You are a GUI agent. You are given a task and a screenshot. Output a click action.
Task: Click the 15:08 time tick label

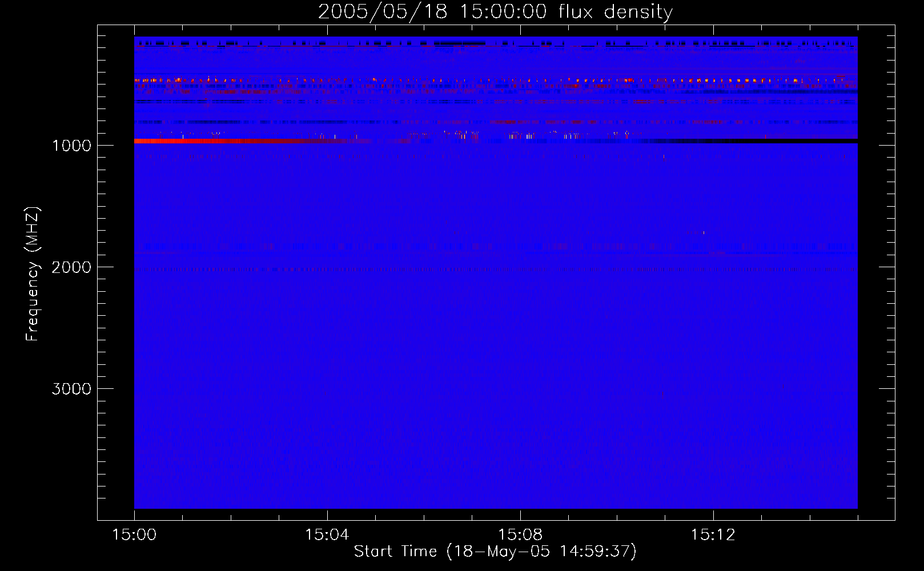(520, 535)
